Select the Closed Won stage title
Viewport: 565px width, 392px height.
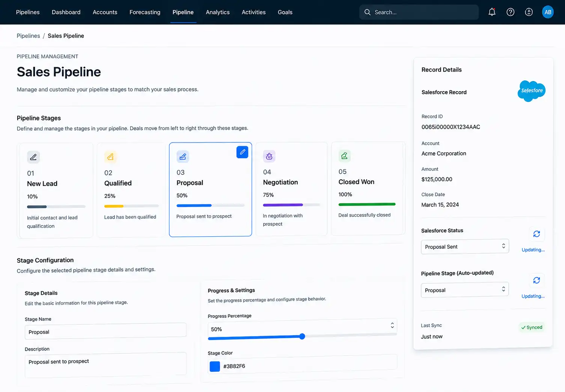[x=356, y=182]
